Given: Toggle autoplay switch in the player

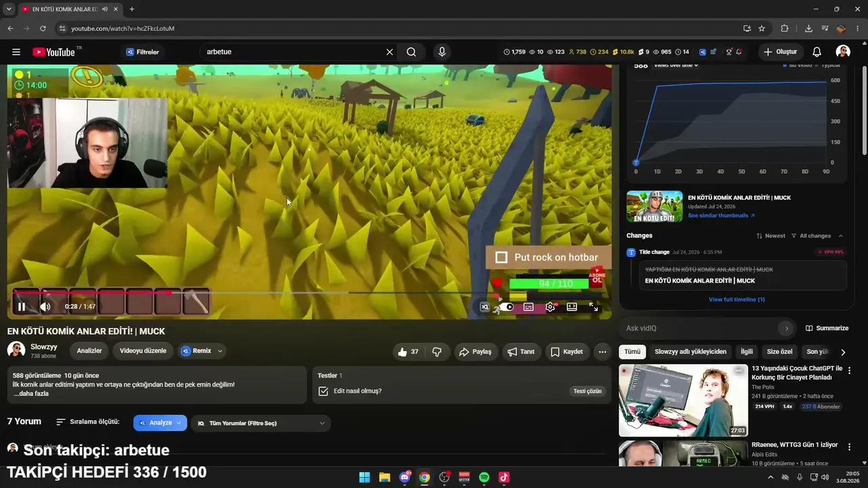Looking at the screenshot, I should [507, 307].
